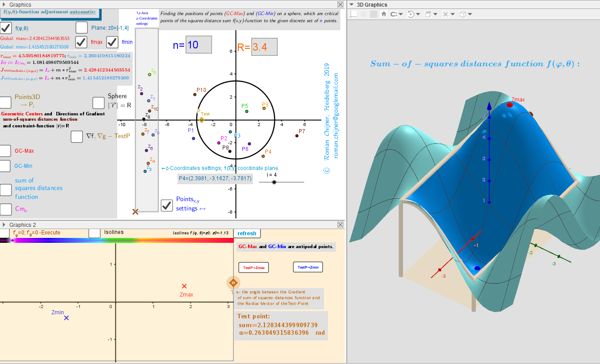
Task: Enable the Sphere |r|=R checkbox
Action: 99,103
